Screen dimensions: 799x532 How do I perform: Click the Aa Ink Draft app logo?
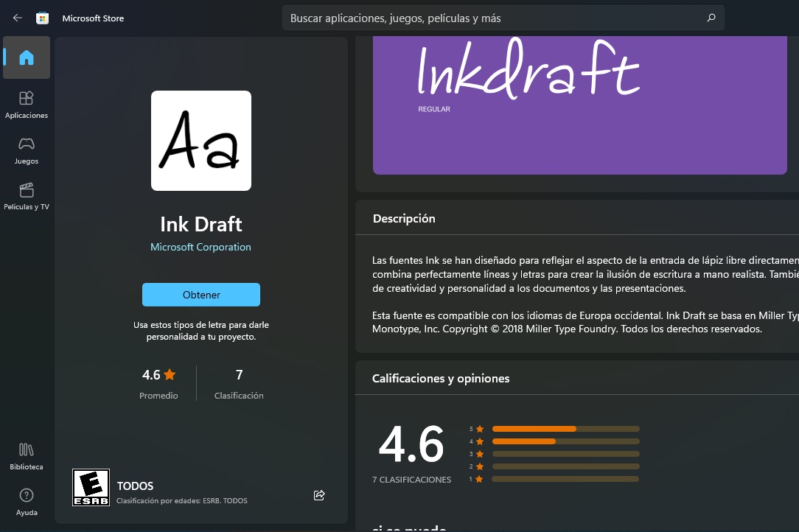pyautogui.click(x=200, y=140)
